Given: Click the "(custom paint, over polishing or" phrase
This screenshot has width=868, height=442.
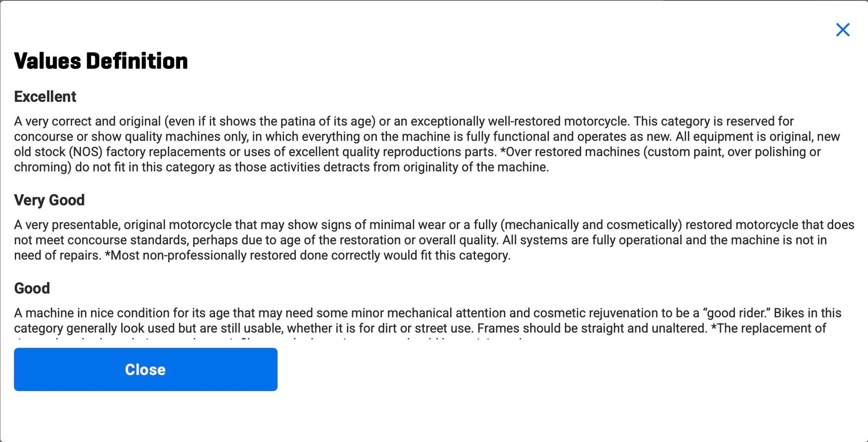Looking at the screenshot, I should 732,152.
